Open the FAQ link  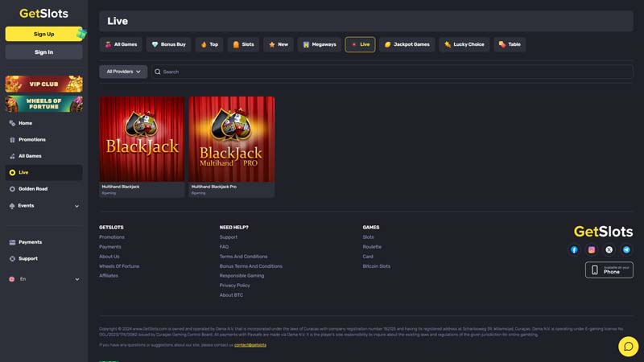pyautogui.click(x=224, y=247)
